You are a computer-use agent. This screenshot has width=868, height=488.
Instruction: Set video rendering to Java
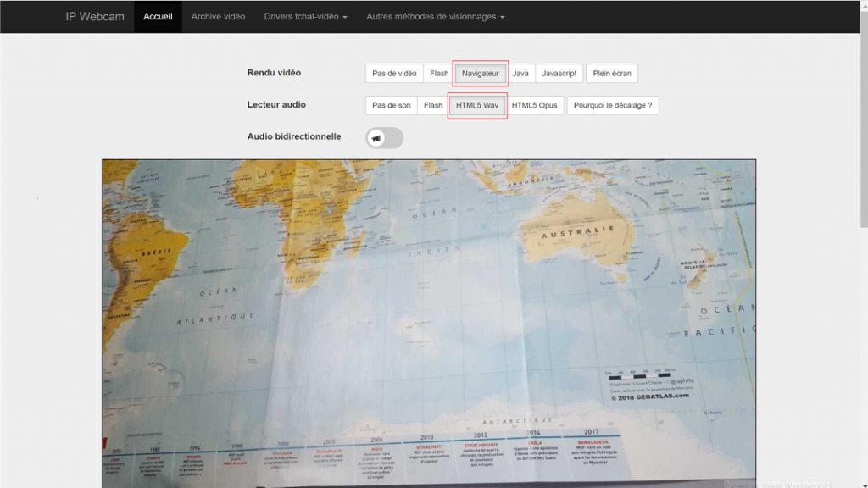click(520, 74)
